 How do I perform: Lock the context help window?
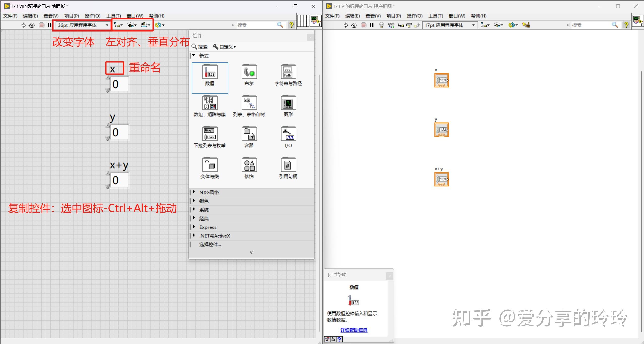click(333, 339)
